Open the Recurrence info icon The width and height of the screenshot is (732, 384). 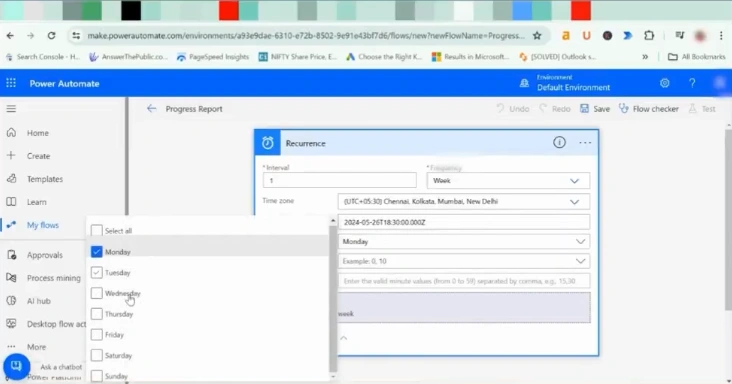pos(559,142)
